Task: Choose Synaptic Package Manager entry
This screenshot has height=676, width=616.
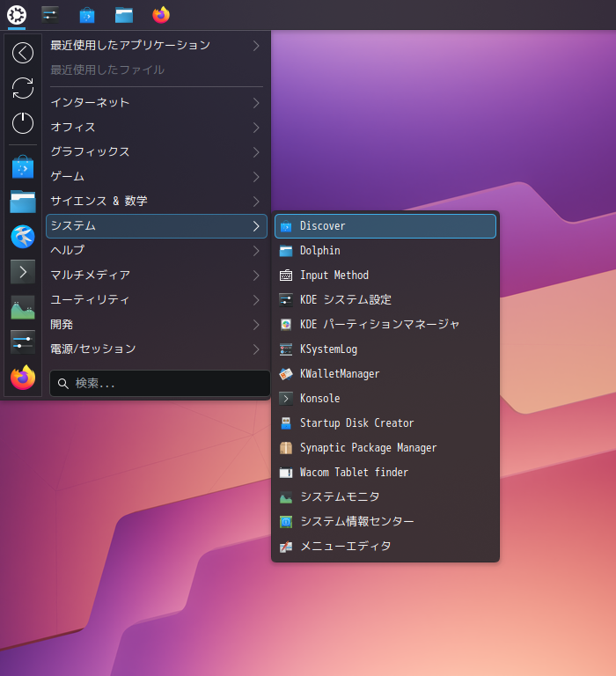Action: click(x=385, y=448)
